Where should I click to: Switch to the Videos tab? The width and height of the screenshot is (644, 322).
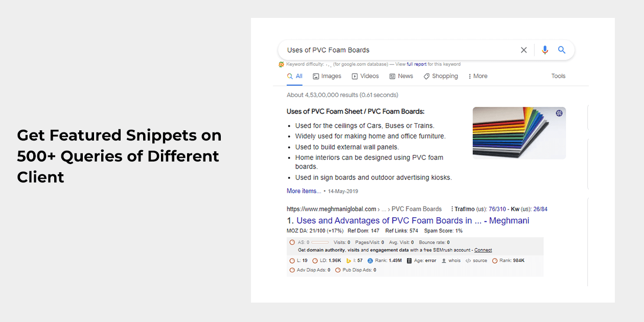[x=365, y=76]
